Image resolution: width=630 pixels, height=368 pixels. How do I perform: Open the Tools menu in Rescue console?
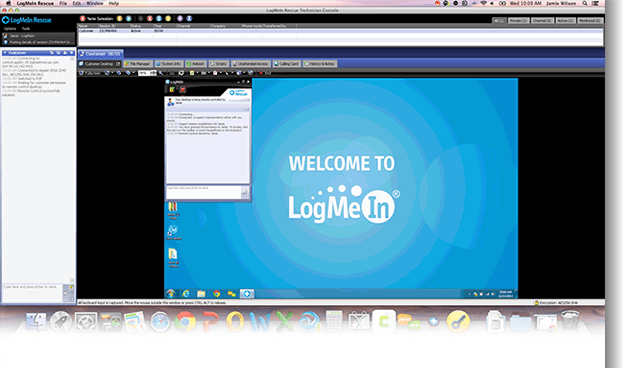[x=26, y=29]
